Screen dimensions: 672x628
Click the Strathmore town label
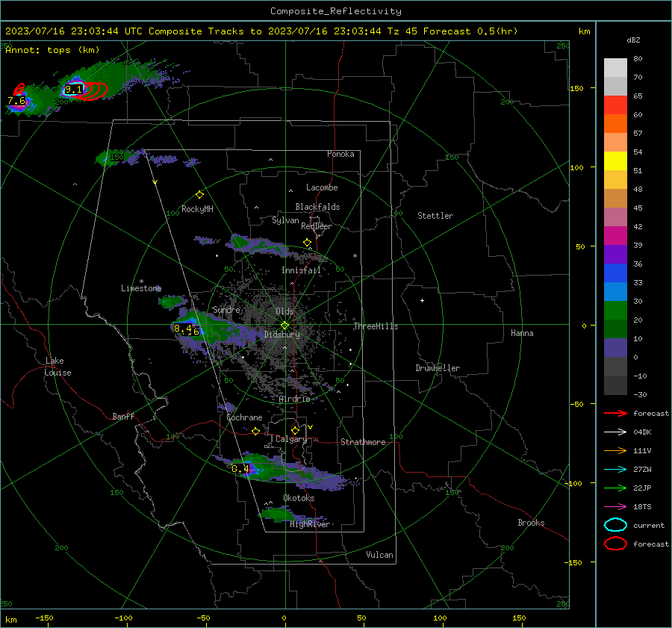click(363, 442)
